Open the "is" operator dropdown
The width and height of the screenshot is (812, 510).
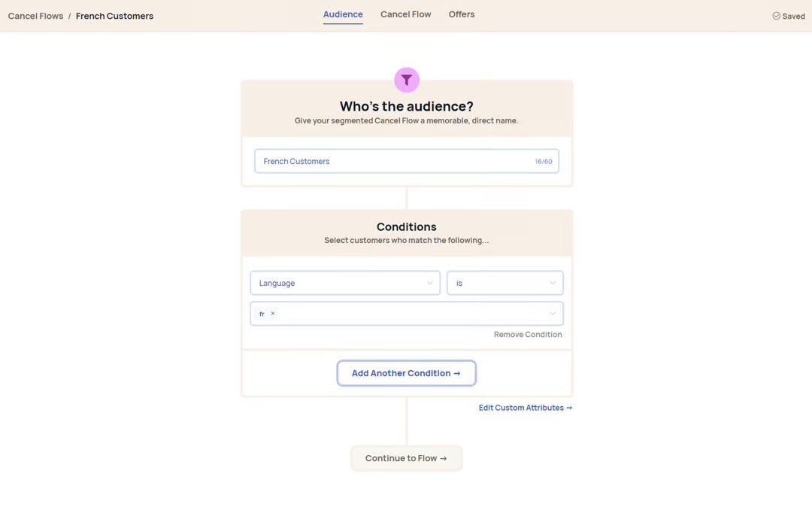504,283
